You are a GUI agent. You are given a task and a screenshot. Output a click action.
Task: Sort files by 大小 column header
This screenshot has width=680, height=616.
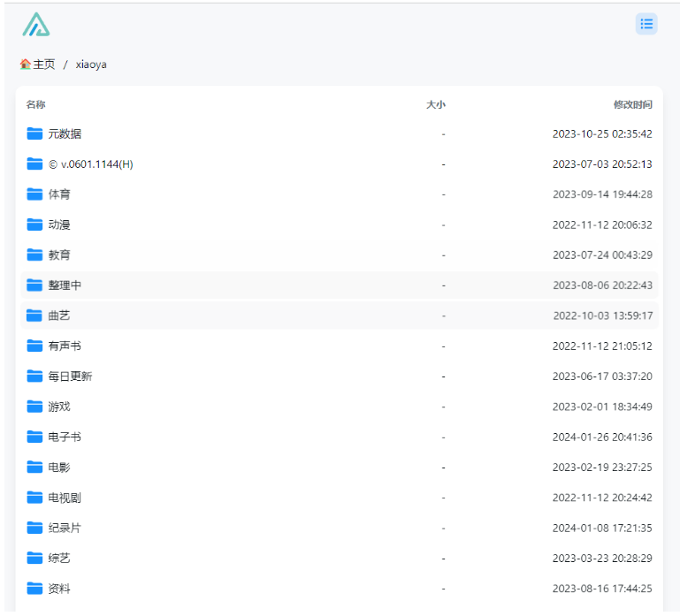click(435, 104)
